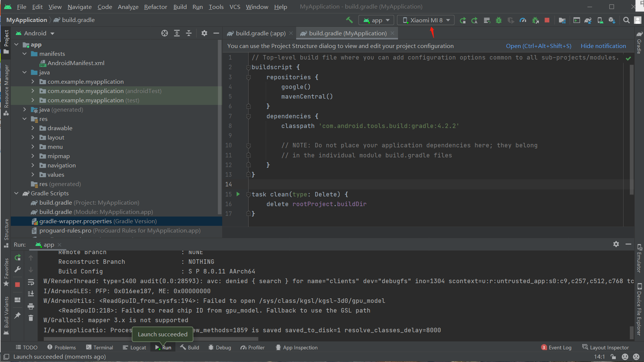Viewport: 644px width, 362px height.
Task: Toggle the pin tab icon in Run panel
Action: (x=17, y=315)
